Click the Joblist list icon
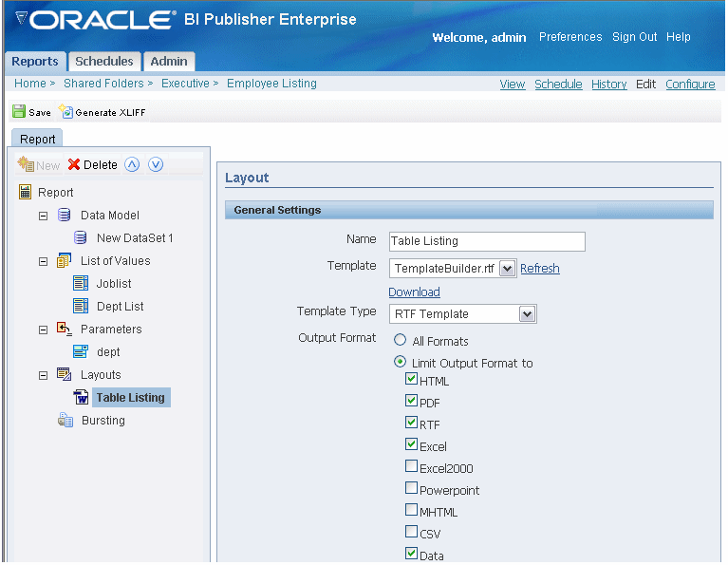Image resolution: width=728 pixels, height=565 pixels. [81, 283]
